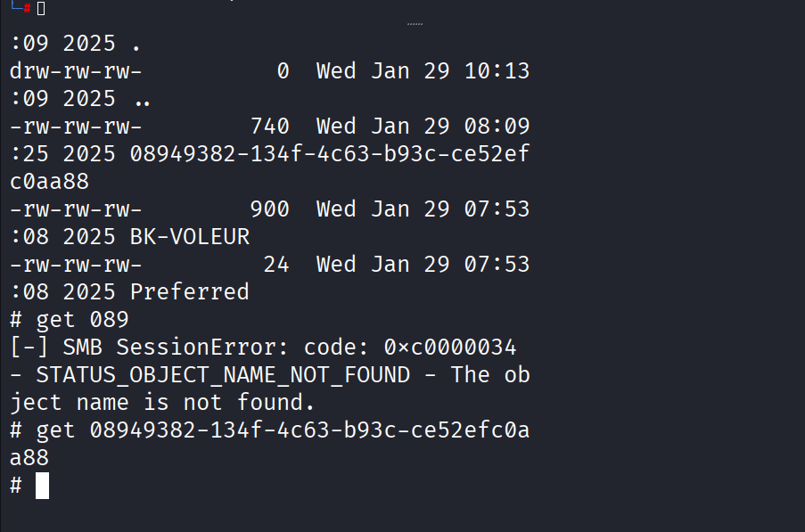Viewport: 805px width, 532px height.
Task: Click the 'Wed Jan 29 10:13' timestamp
Action: pyautogui.click(x=423, y=71)
